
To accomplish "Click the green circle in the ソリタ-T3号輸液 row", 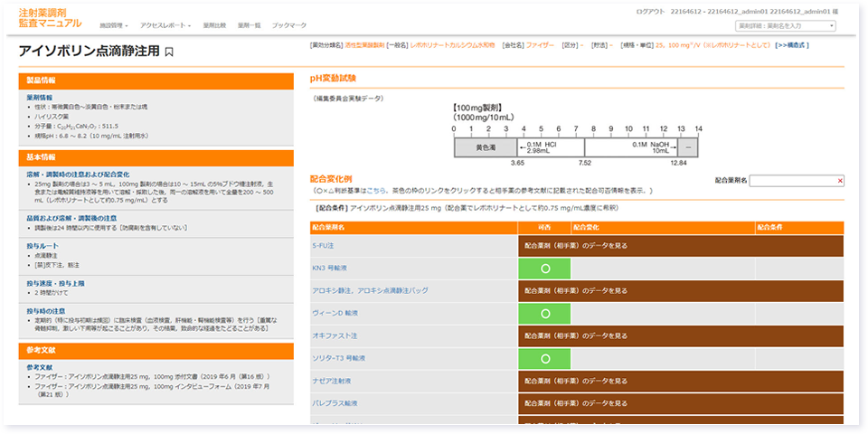I will pyautogui.click(x=544, y=359).
